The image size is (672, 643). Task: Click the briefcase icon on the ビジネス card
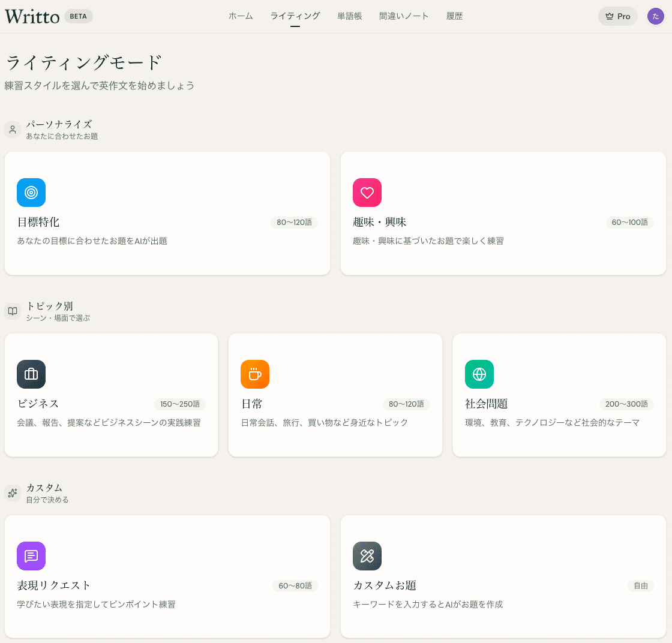31,374
